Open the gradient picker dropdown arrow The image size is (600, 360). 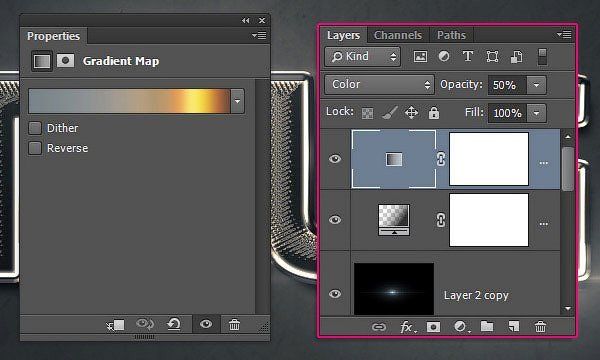click(237, 101)
